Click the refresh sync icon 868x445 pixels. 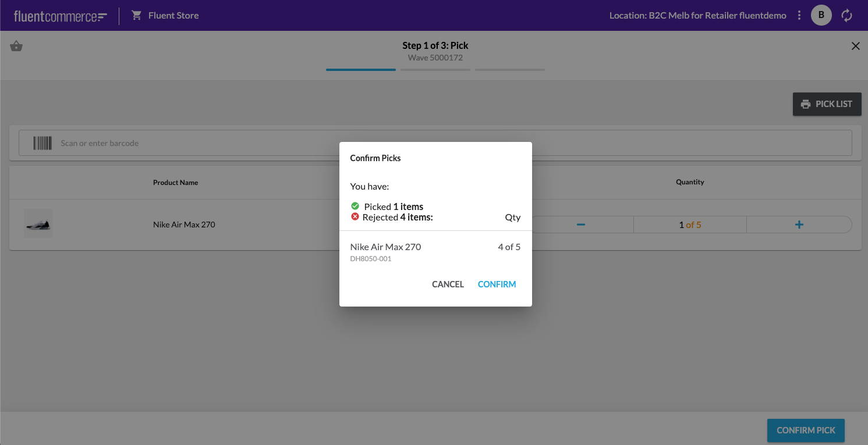click(x=847, y=16)
